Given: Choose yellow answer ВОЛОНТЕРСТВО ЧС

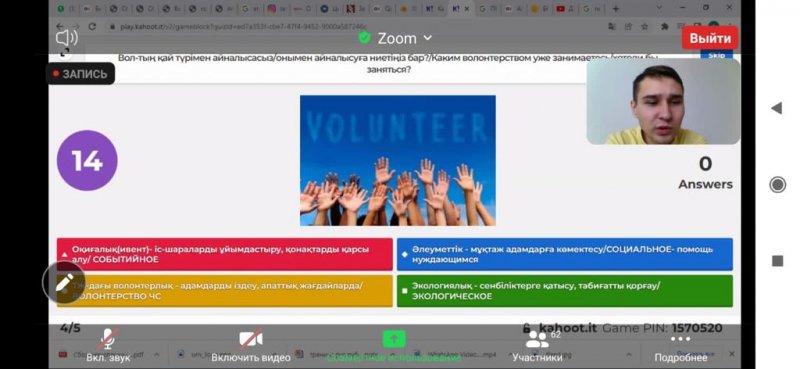Looking at the screenshot, I should coord(224,291).
